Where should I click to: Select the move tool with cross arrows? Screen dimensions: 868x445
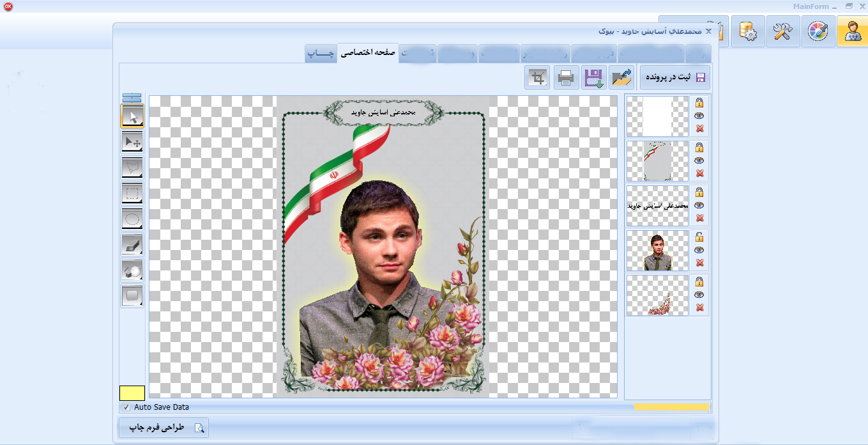pos(132,142)
